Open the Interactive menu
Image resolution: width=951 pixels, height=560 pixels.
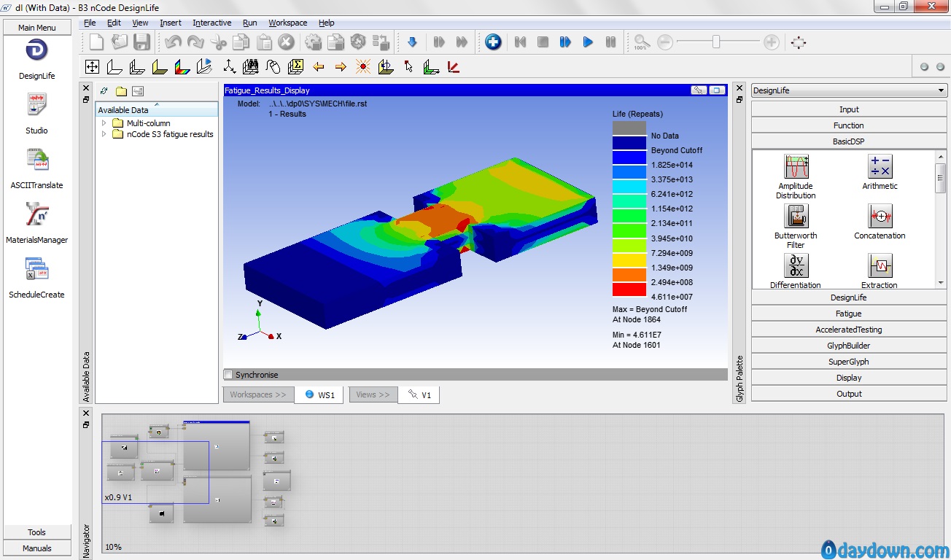212,23
